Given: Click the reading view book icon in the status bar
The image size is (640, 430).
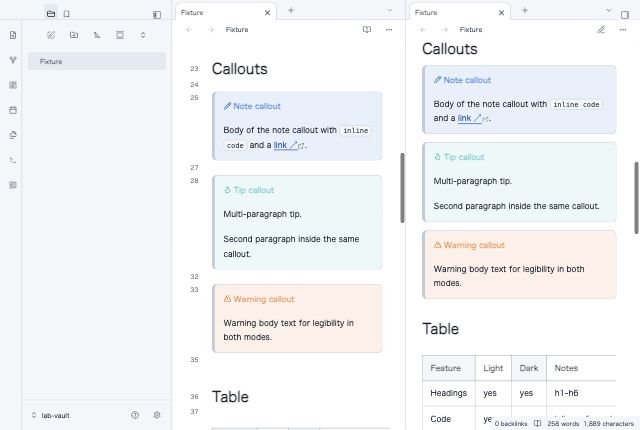Looking at the screenshot, I should (538, 423).
